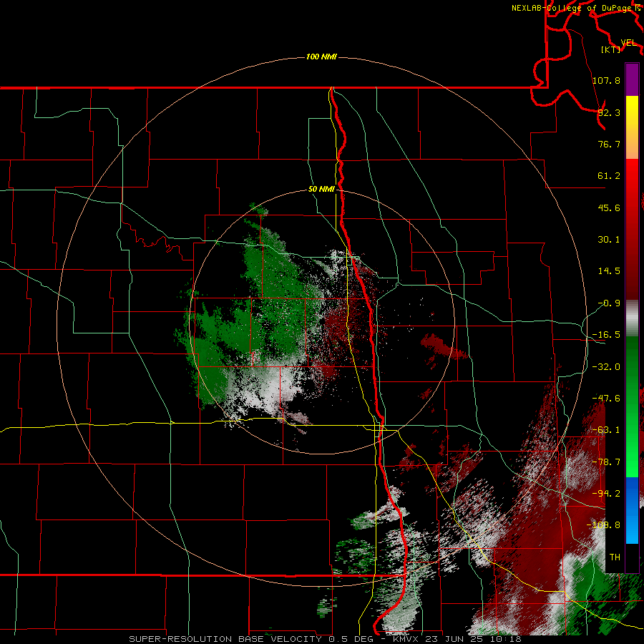Select the VEL legend title
The height and width of the screenshot is (644, 644).
[628, 43]
